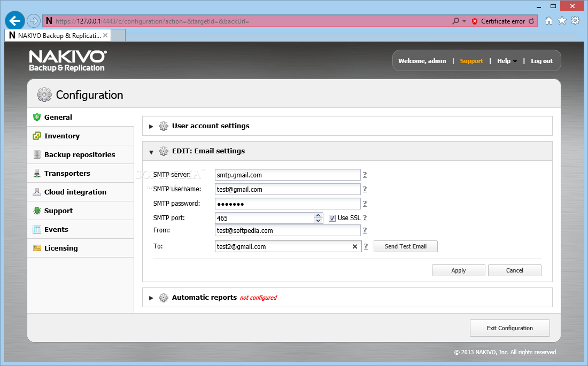Switch to Transporters tab

pyautogui.click(x=81, y=173)
